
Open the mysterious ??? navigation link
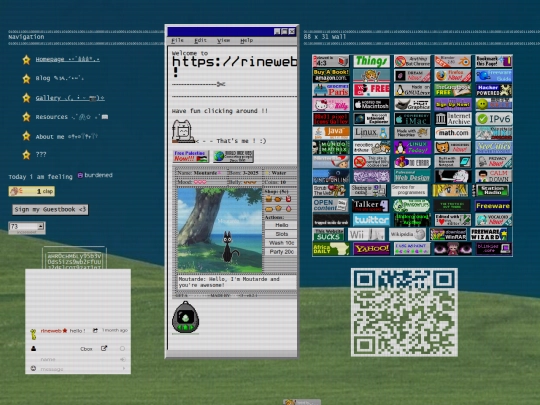(x=41, y=155)
